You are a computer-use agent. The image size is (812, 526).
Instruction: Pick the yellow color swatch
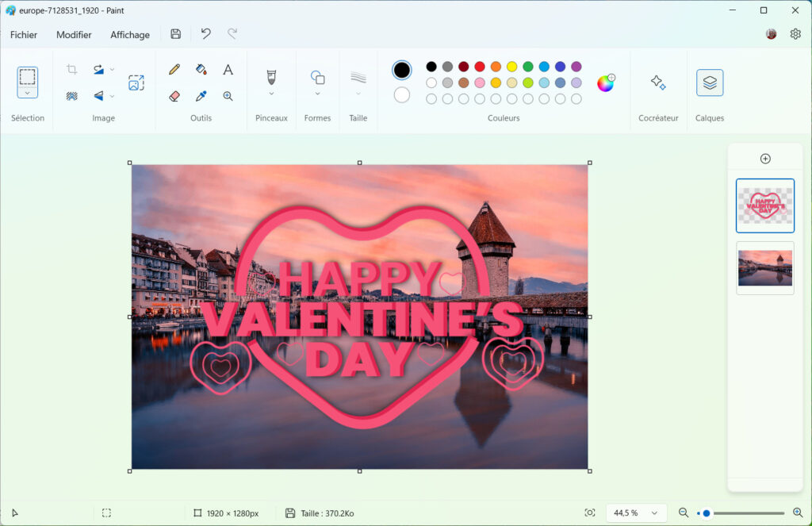point(511,67)
